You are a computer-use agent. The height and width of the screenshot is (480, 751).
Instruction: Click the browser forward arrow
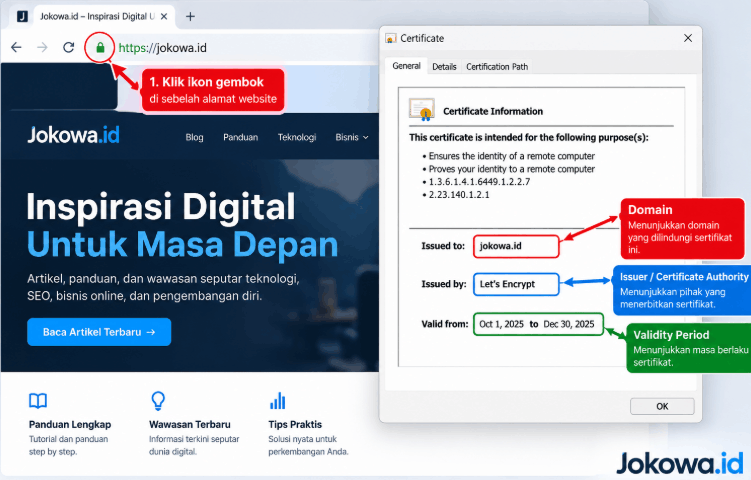42,47
